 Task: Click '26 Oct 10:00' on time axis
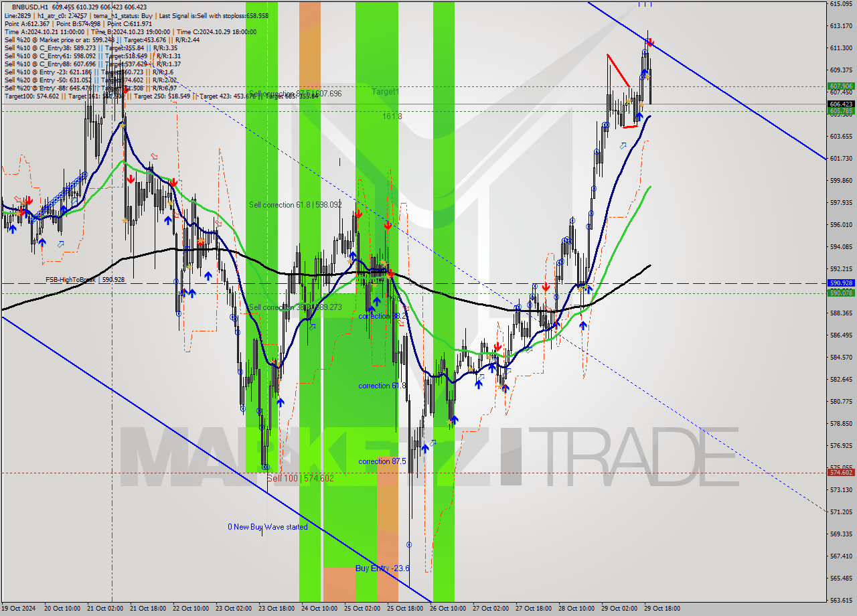click(x=447, y=609)
